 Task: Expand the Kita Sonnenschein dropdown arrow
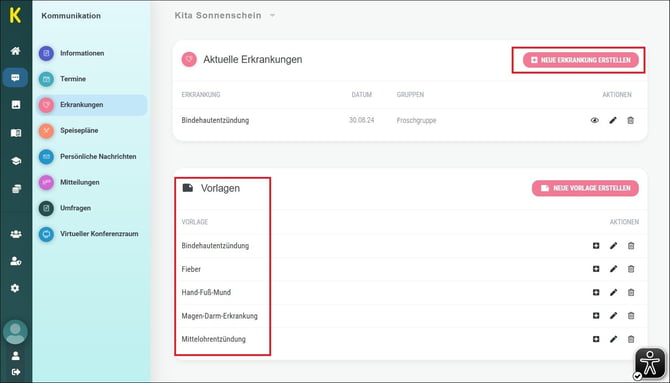click(272, 16)
